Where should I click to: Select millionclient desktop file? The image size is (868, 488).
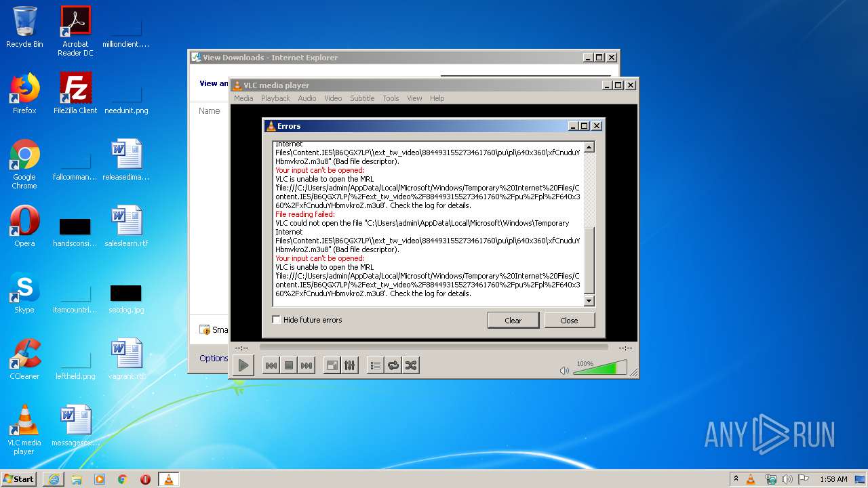[x=126, y=31]
